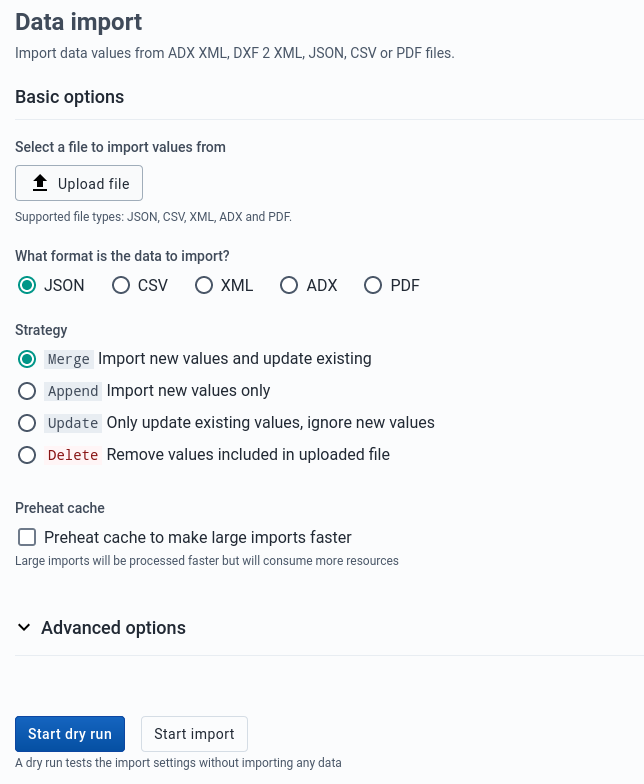The height and width of the screenshot is (784, 644).
Task: Choose PDF as the import format
Action: click(x=373, y=286)
